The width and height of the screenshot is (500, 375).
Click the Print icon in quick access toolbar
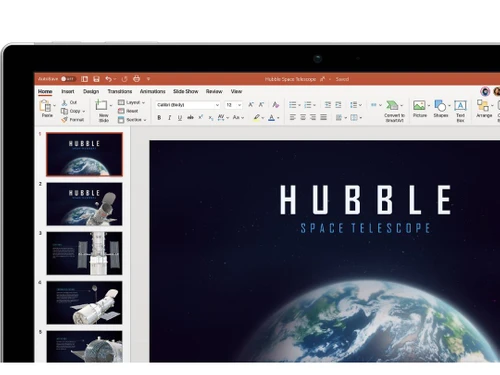(x=136, y=79)
